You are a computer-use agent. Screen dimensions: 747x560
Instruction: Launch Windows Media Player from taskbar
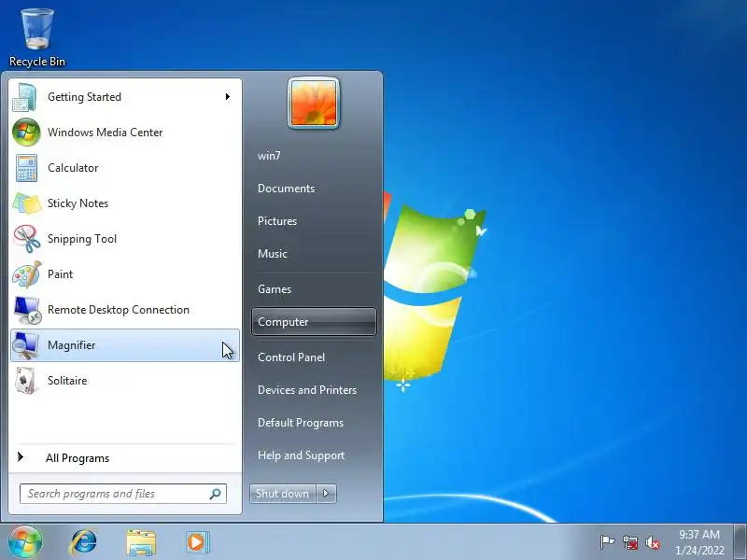pos(197,542)
